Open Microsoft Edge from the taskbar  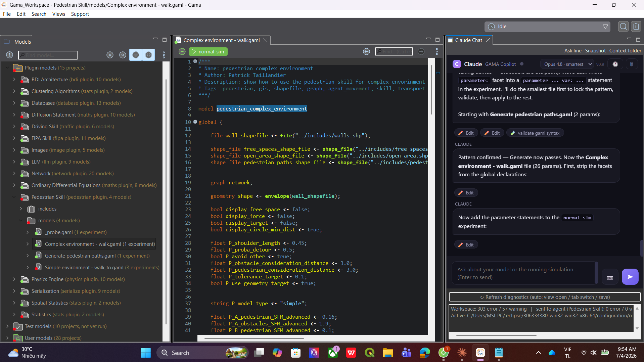coord(425,353)
